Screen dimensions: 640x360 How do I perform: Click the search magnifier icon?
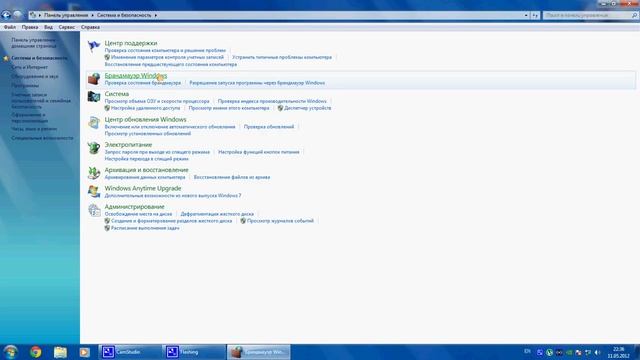[634, 15]
